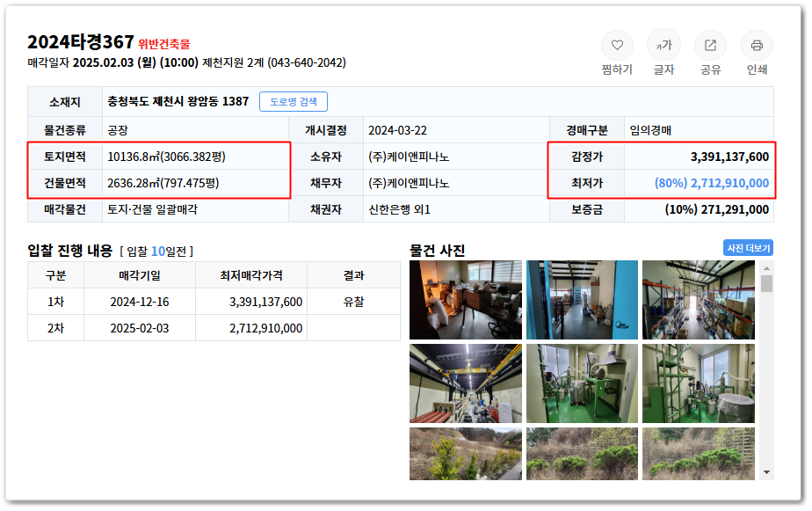
Task: Click the 도로명 검색 button
Action: click(x=294, y=101)
